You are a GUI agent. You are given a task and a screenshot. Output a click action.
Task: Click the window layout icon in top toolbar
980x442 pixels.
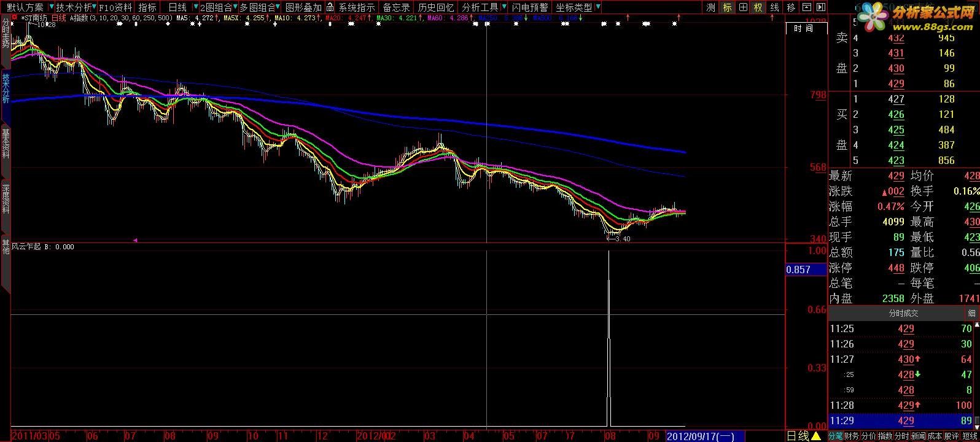tap(807, 7)
